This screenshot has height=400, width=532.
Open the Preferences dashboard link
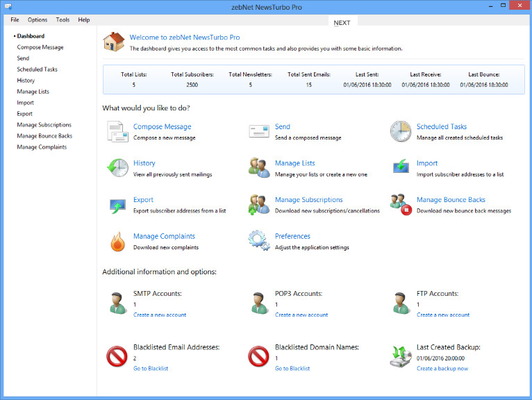tap(292, 236)
